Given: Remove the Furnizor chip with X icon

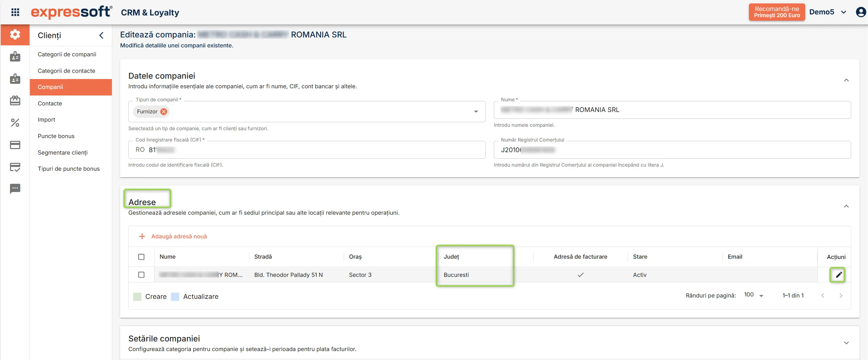Looking at the screenshot, I should click(x=164, y=112).
